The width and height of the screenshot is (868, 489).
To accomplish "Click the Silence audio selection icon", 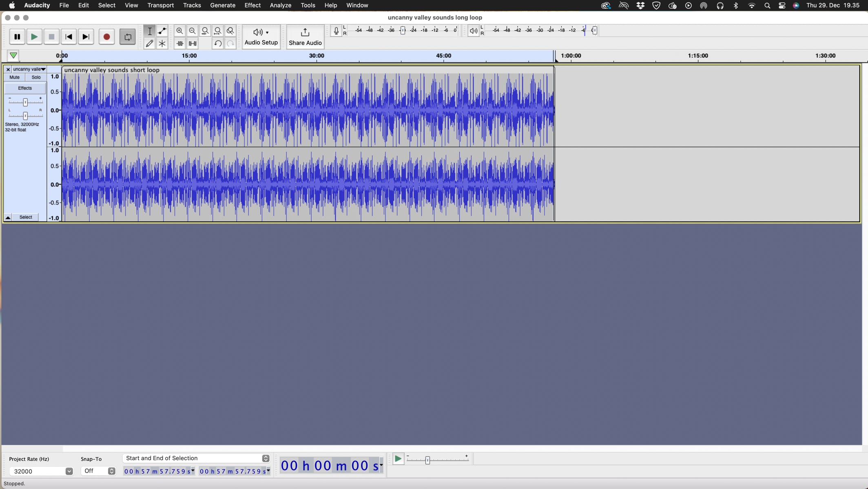I will click(193, 44).
